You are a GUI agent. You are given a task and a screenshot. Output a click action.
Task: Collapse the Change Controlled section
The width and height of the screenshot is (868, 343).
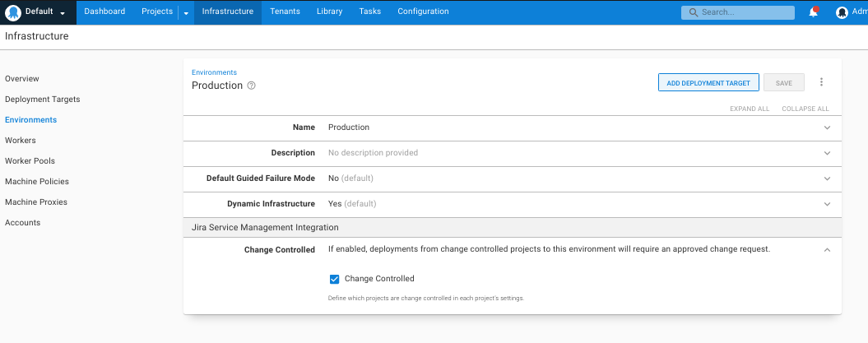pos(827,250)
